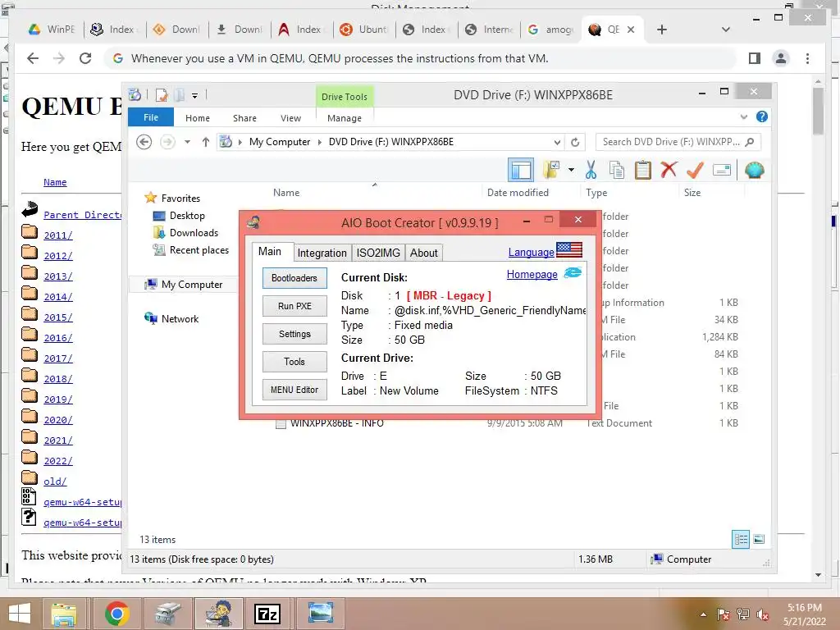Select Recent places in navigation pane
This screenshot has height=630, width=840.
tap(190, 250)
